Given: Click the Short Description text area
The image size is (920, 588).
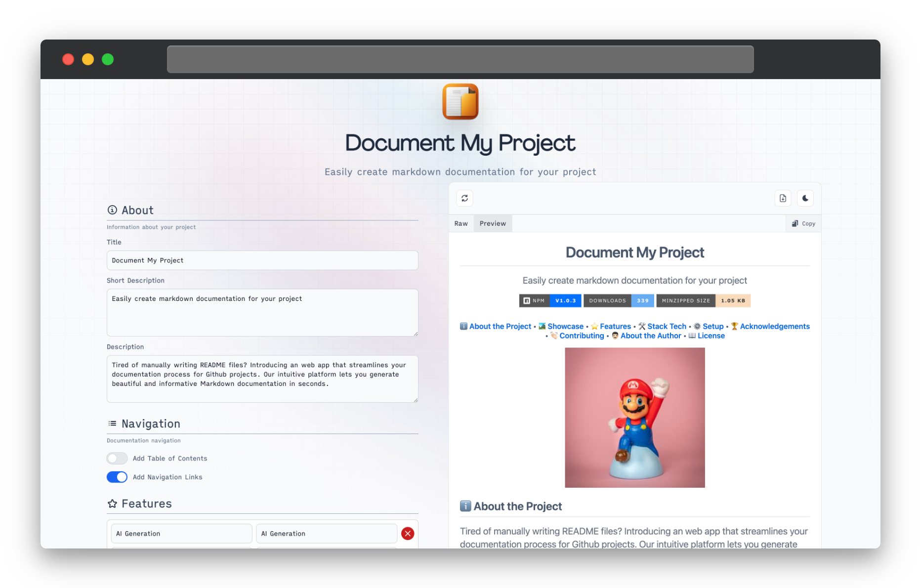Looking at the screenshot, I should tap(262, 313).
